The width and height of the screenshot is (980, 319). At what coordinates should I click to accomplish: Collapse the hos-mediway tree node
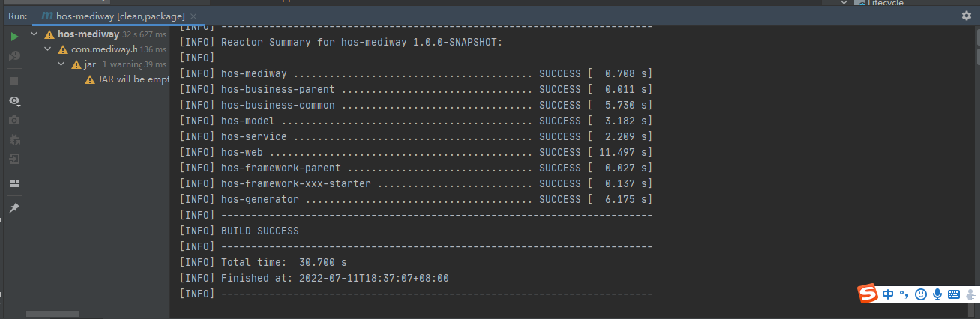(x=35, y=34)
